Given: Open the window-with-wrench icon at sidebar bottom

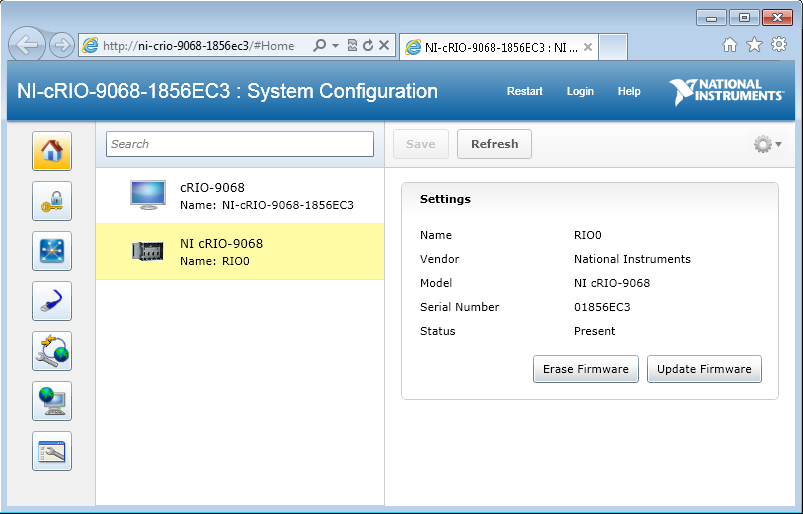Looking at the screenshot, I should click(x=51, y=451).
